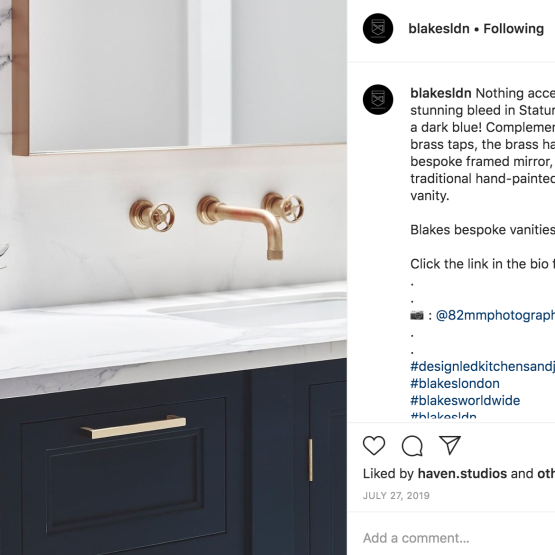Screen dimensions: 555x555
Task: Open the list of others who liked
Action: tap(546, 474)
